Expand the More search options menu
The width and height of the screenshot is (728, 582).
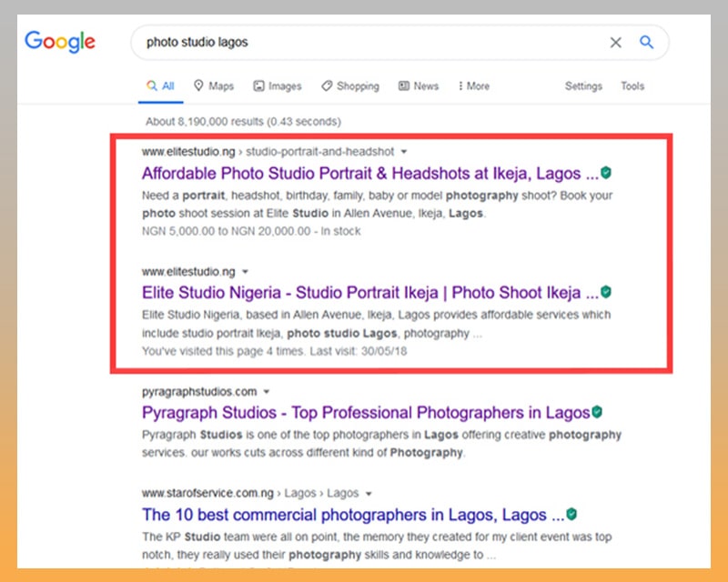pyautogui.click(x=474, y=85)
